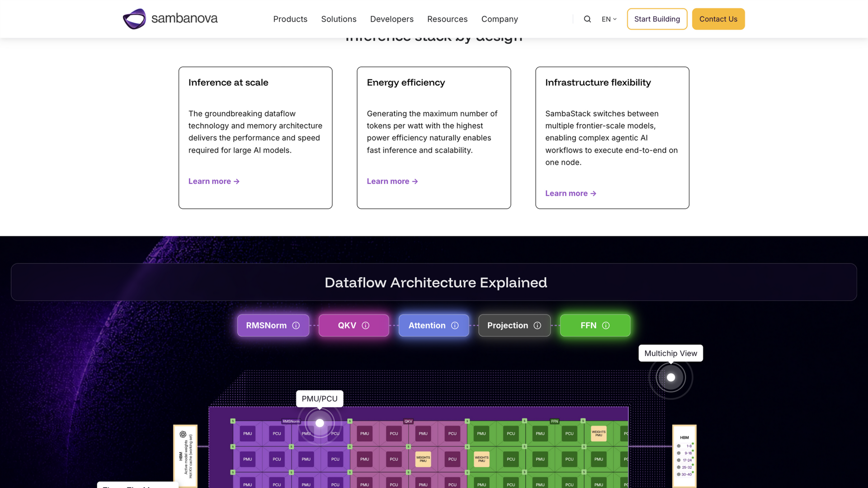Select the RMSNorm stage button
Image resolution: width=868 pixels, height=488 pixels.
pos(273,325)
